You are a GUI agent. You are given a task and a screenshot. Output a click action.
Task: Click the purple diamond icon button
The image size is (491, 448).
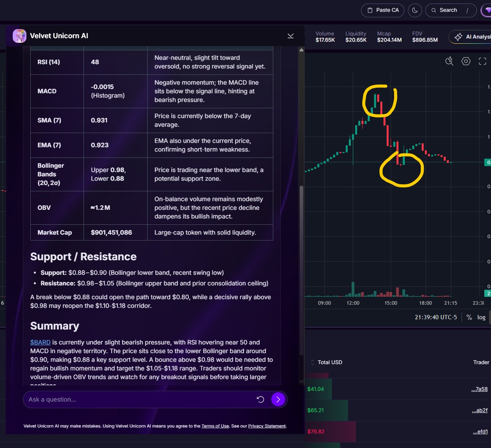click(487, 10)
